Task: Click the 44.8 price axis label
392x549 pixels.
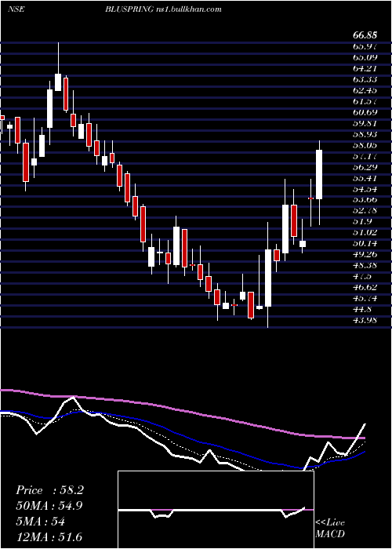Action: pos(362,310)
